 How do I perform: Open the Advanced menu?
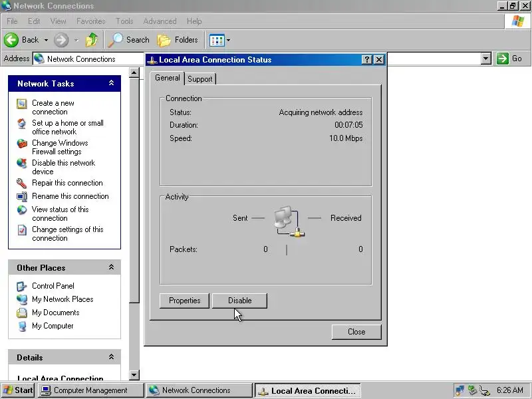coord(160,21)
